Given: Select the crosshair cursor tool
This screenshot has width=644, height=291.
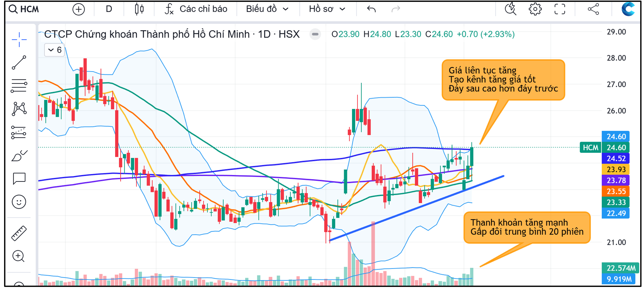Looking at the screenshot, I should click(19, 40).
